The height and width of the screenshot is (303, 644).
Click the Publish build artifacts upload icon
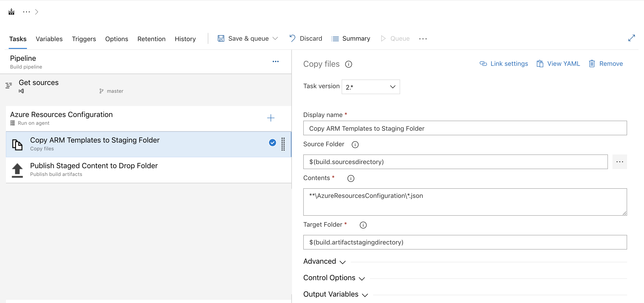click(x=17, y=170)
